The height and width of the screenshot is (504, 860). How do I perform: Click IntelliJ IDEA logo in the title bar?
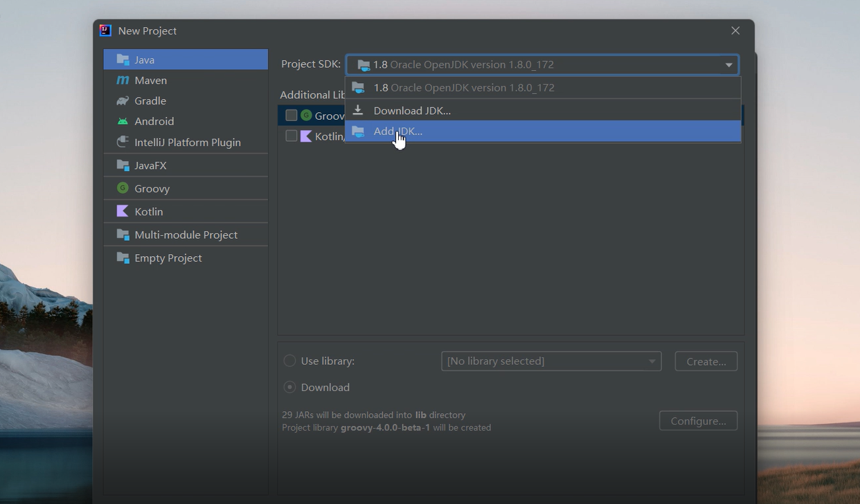click(105, 30)
